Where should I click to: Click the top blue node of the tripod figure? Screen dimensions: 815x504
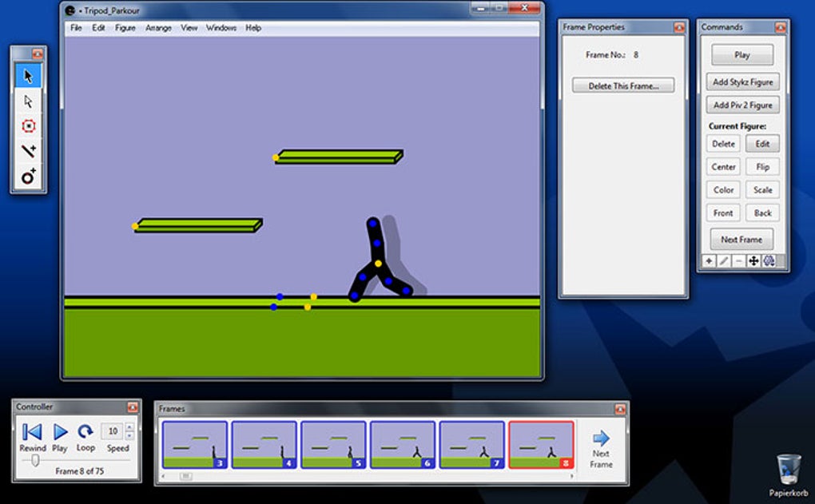click(x=372, y=224)
